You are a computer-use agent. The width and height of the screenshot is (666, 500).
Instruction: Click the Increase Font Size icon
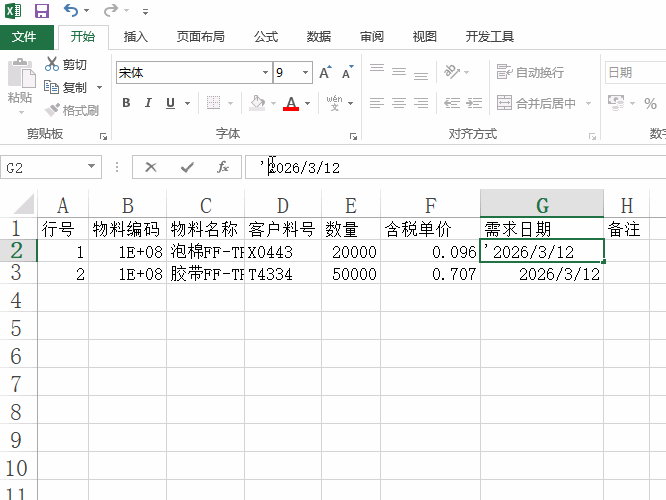click(325, 73)
